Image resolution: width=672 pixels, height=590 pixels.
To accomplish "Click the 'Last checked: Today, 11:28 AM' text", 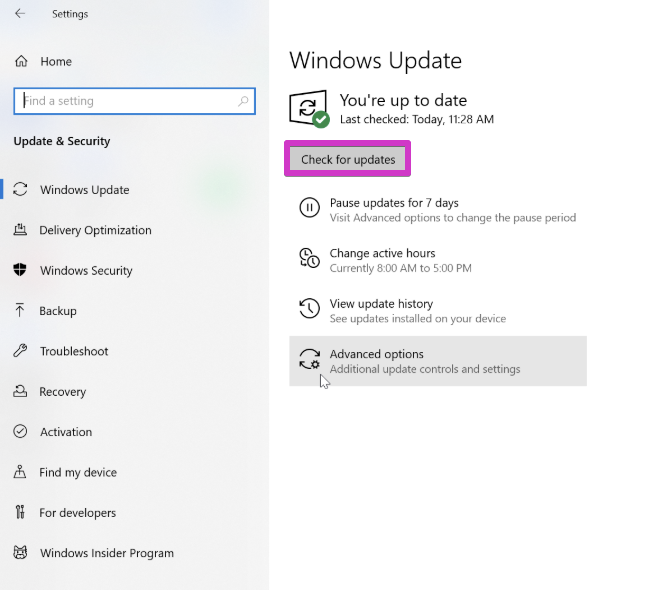I will click(x=417, y=119).
